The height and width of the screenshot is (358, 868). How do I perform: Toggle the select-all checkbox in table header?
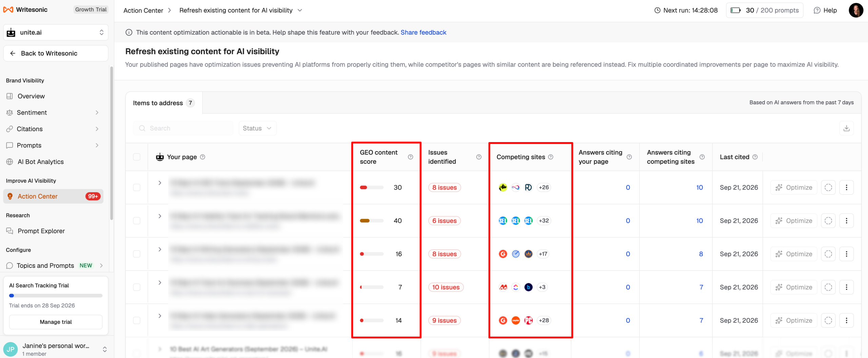point(137,157)
